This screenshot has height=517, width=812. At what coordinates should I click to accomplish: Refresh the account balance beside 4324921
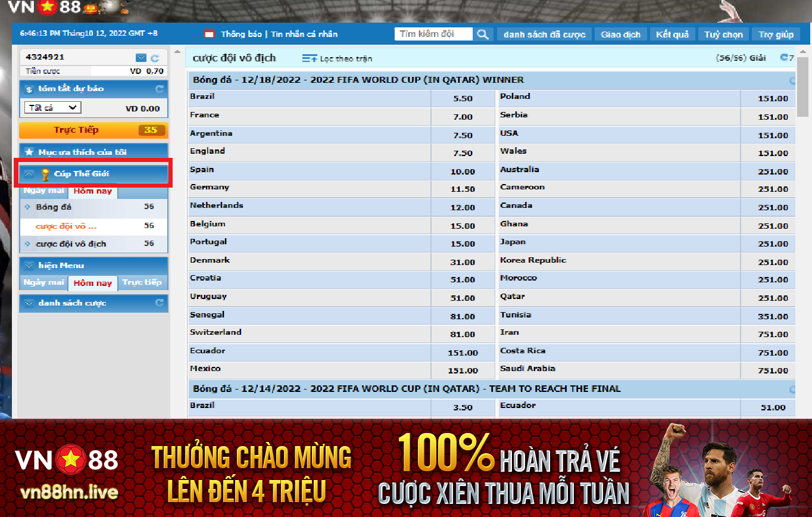tap(155, 58)
